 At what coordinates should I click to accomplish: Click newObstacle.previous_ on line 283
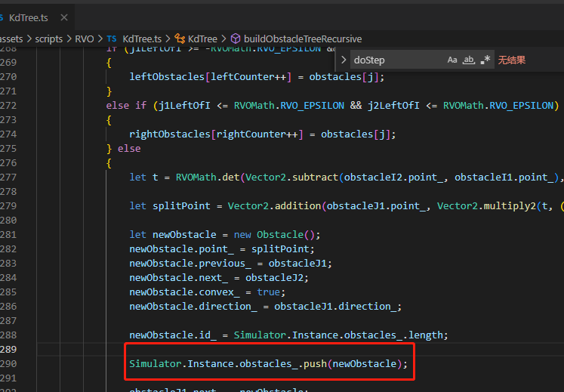click(190, 264)
